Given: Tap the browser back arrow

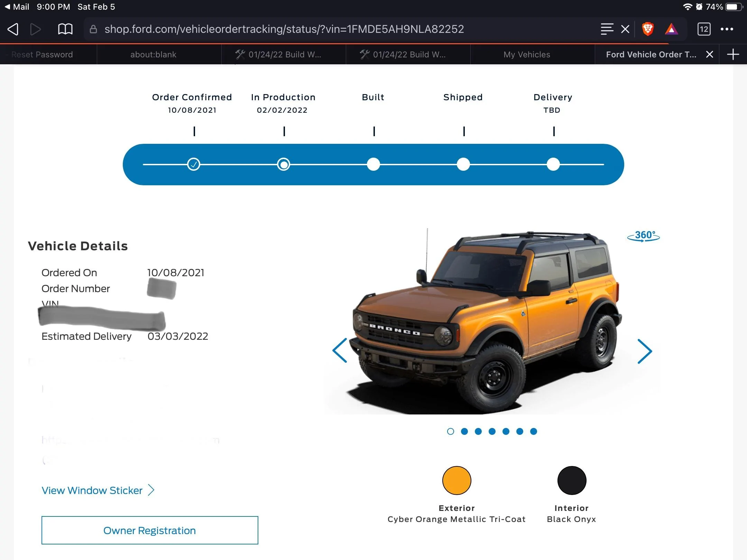Looking at the screenshot, I should [x=13, y=29].
